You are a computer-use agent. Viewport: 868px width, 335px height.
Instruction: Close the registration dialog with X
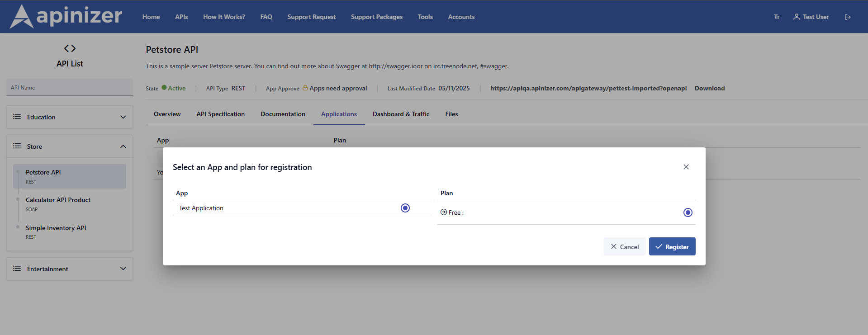point(686,167)
